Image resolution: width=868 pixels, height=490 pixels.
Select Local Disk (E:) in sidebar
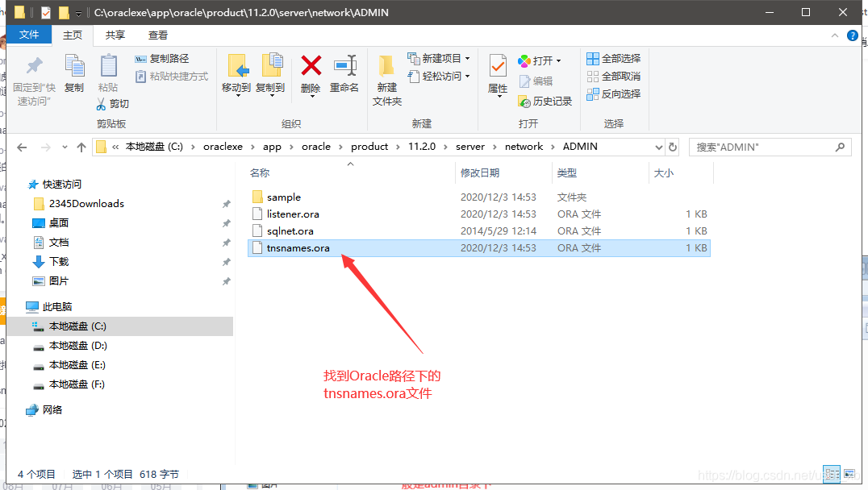[77, 365]
